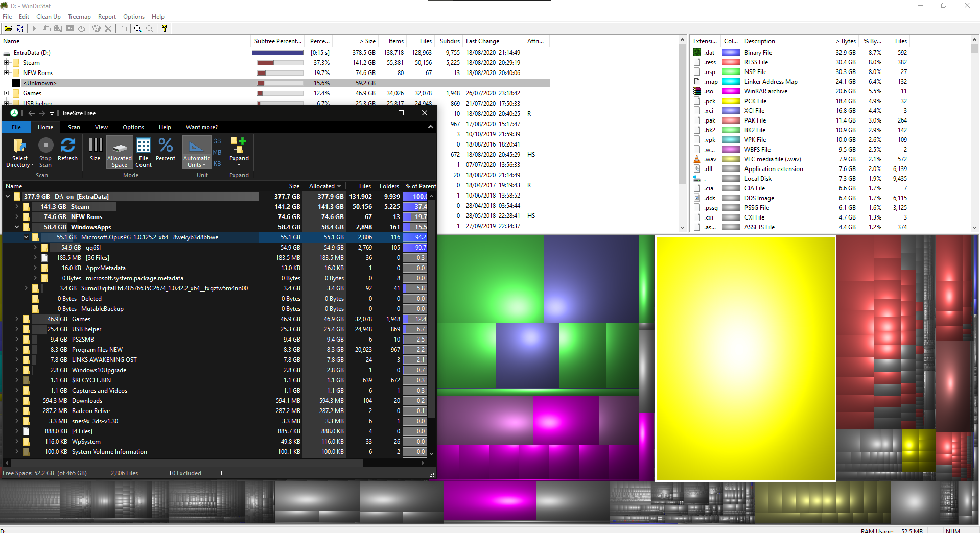Open the Select Directory dropdown in TreeSize

(20, 162)
